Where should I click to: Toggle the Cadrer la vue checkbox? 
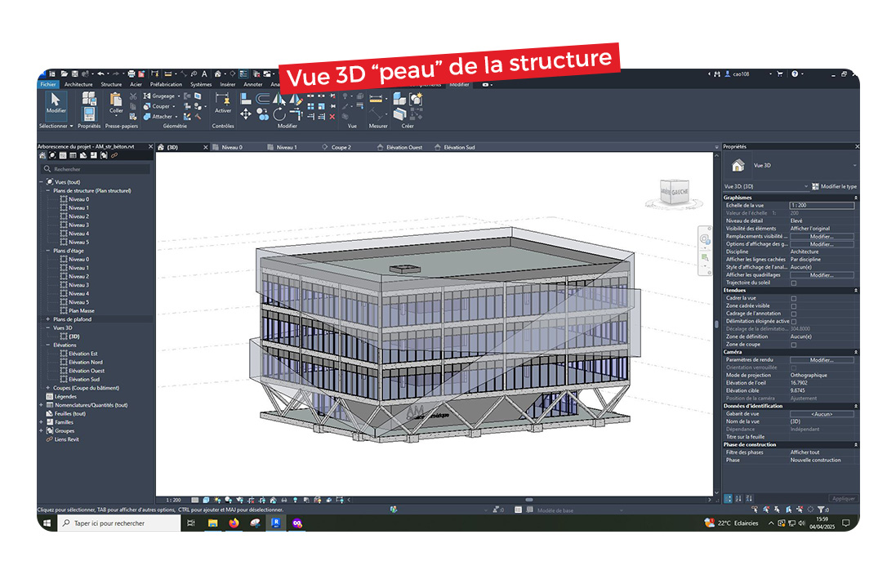tap(794, 298)
